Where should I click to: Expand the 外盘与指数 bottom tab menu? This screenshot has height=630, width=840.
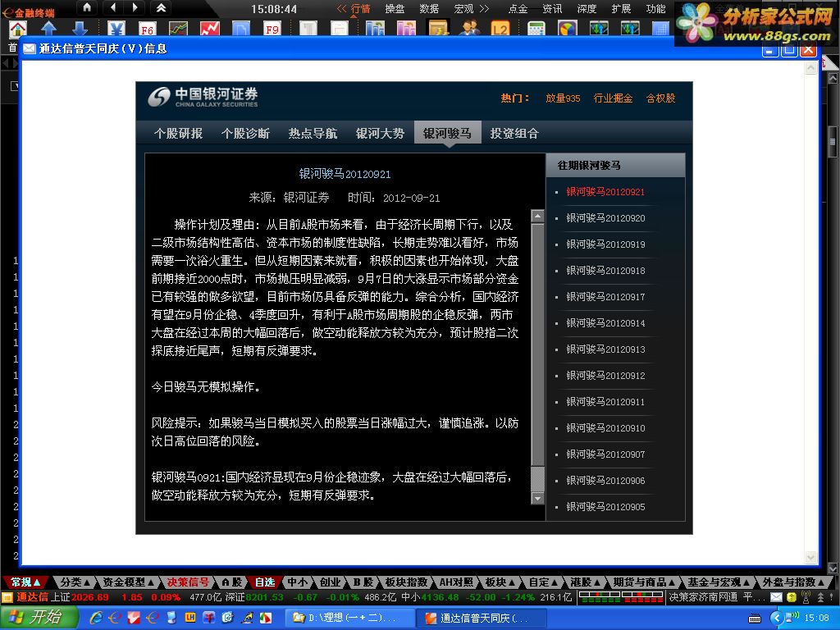click(x=793, y=582)
